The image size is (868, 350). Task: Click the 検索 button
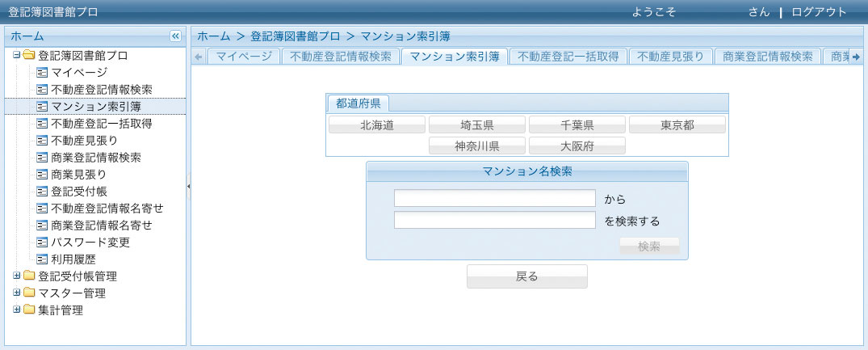[649, 247]
